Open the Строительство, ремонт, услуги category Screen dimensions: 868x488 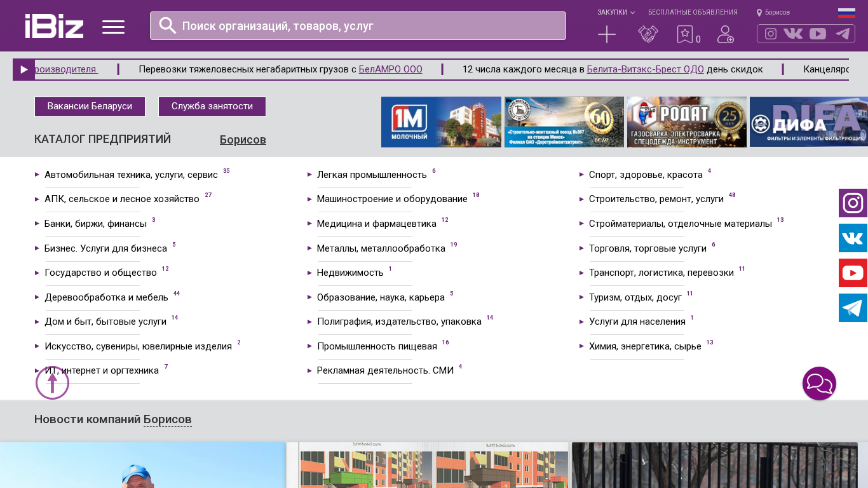click(656, 199)
